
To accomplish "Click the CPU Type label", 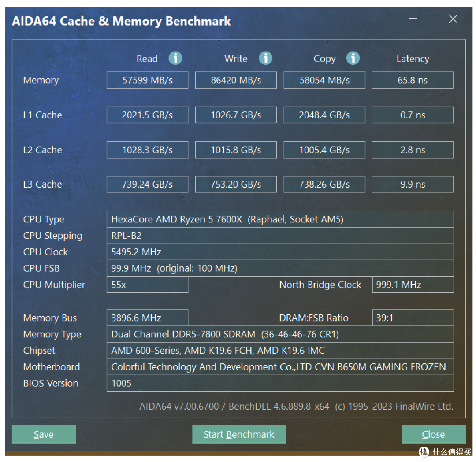I will (x=44, y=220).
